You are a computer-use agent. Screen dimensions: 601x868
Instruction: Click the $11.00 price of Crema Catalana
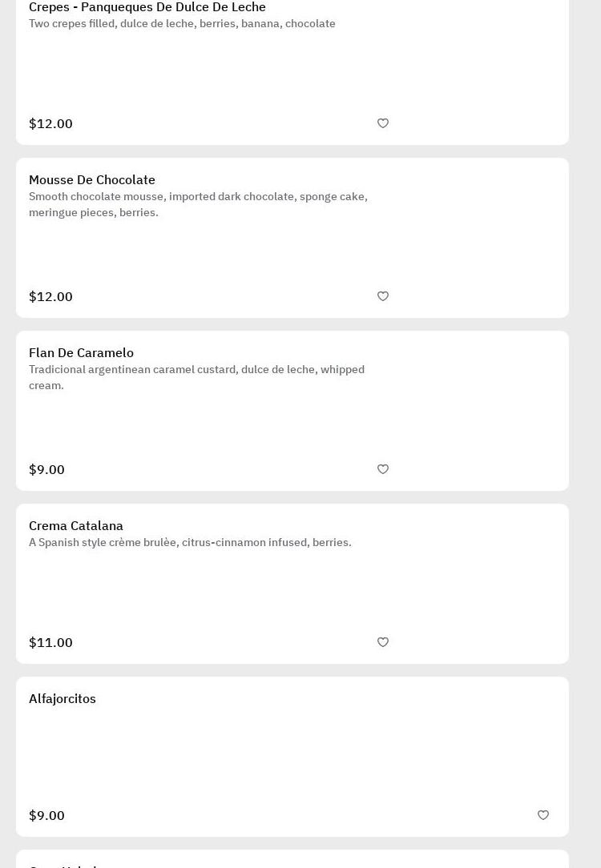coord(50,642)
